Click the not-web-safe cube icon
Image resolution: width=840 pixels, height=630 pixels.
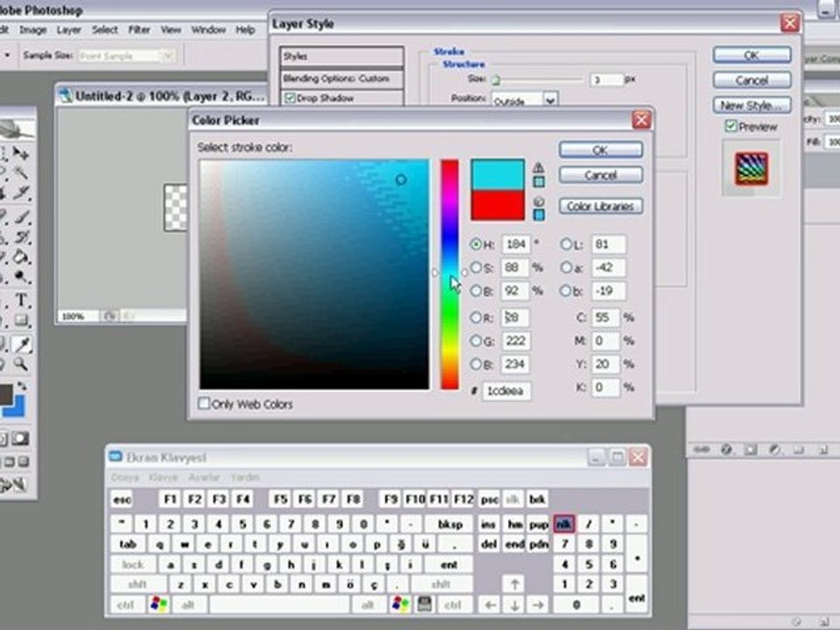click(x=539, y=201)
